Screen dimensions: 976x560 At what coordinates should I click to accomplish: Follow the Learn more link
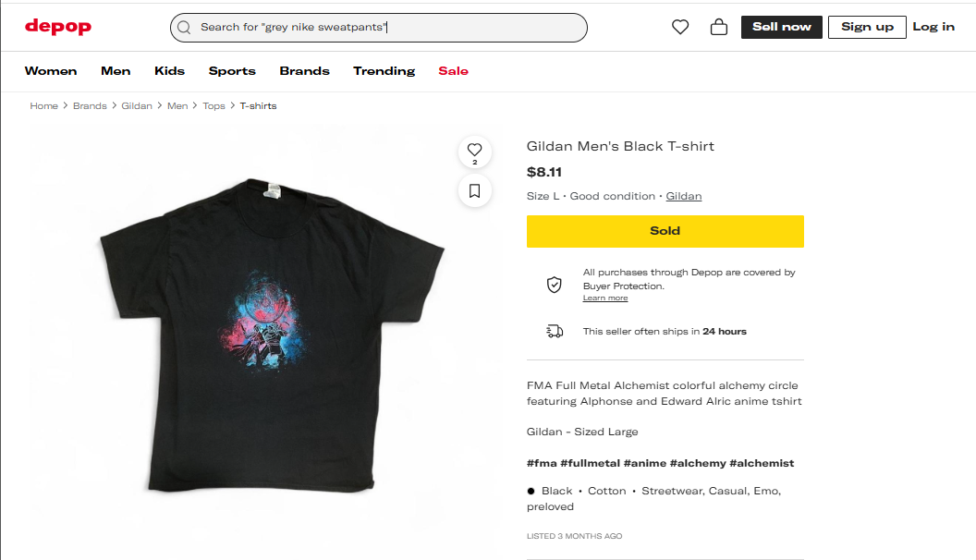tap(605, 298)
